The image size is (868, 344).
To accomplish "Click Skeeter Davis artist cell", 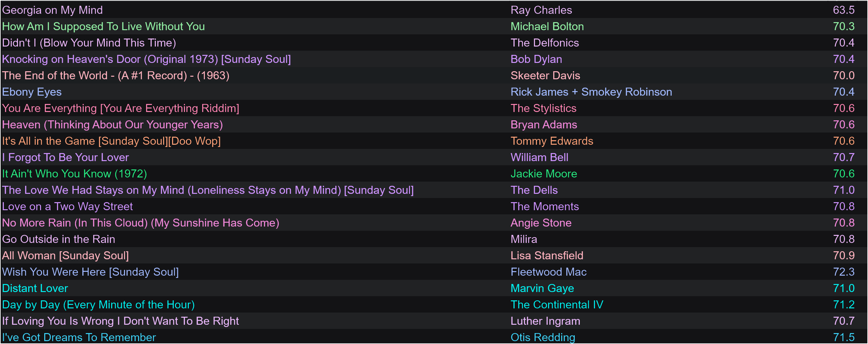I will pos(545,75).
